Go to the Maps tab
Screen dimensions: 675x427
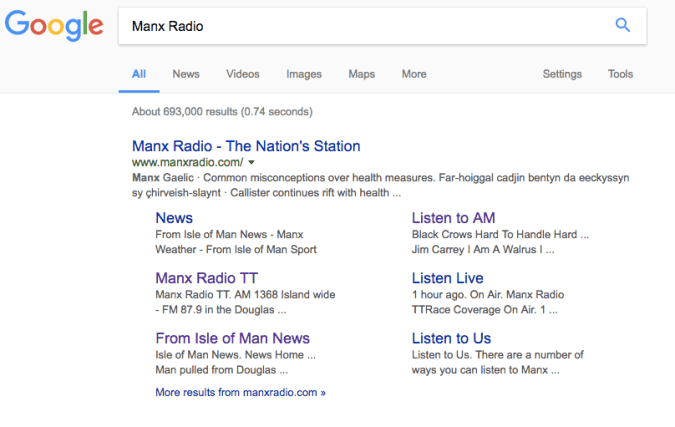coord(361,74)
